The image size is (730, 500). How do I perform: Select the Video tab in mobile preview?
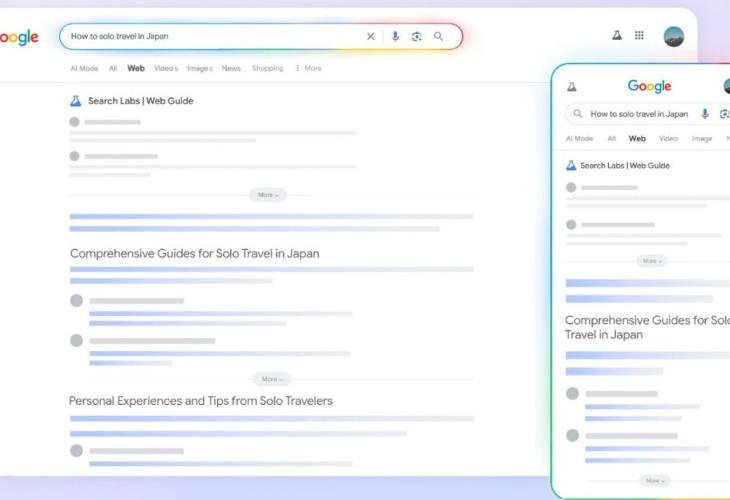click(x=668, y=139)
